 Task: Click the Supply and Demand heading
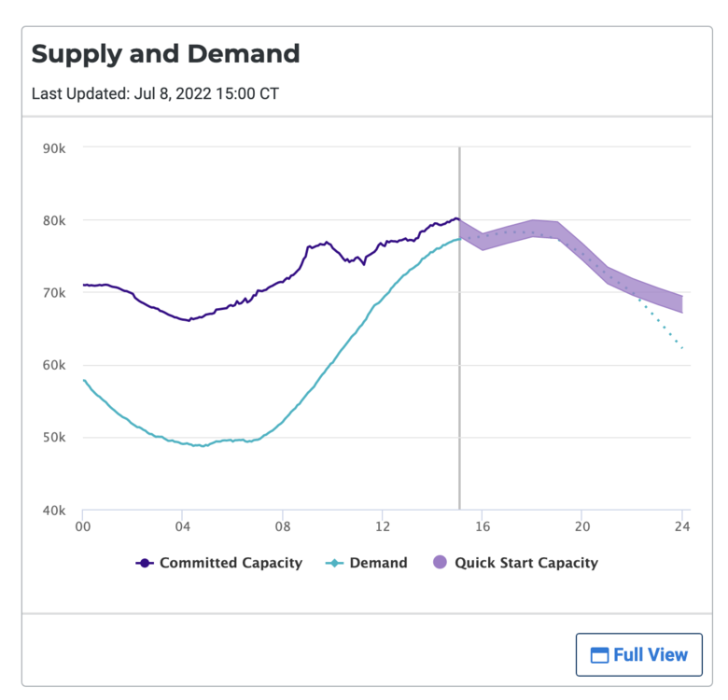coord(165,53)
